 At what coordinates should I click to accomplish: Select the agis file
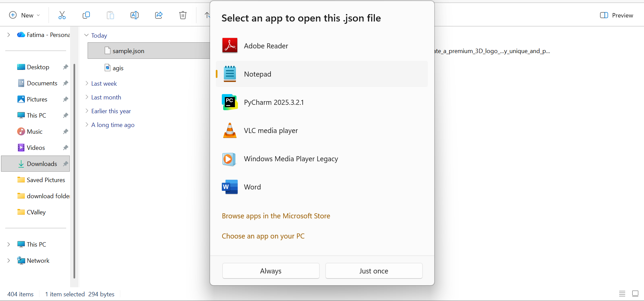tap(114, 68)
